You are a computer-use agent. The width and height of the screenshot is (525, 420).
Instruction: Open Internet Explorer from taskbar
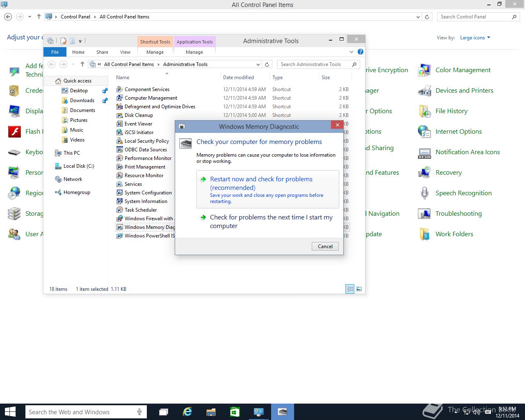click(x=187, y=412)
